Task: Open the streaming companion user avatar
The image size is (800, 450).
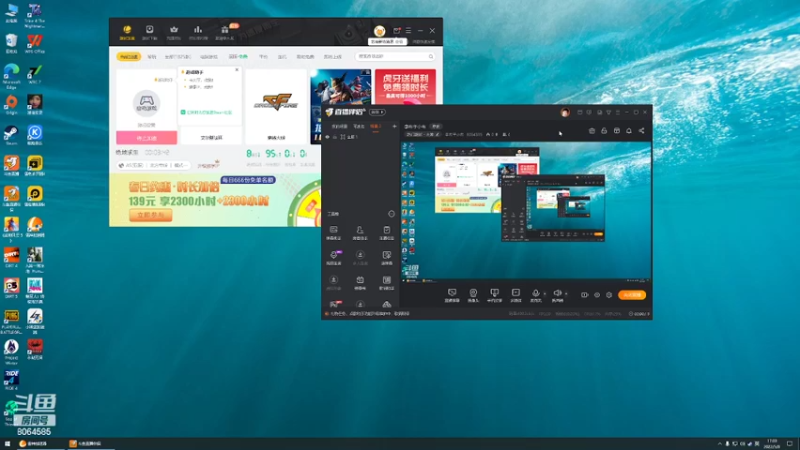Action: 565,113
